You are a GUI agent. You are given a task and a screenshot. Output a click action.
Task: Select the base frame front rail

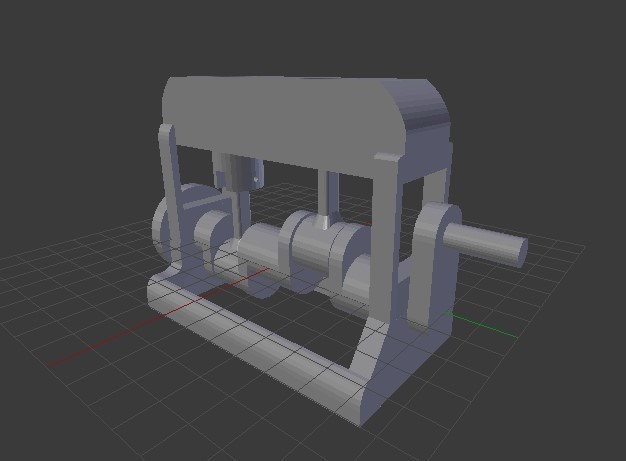(258, 343)
